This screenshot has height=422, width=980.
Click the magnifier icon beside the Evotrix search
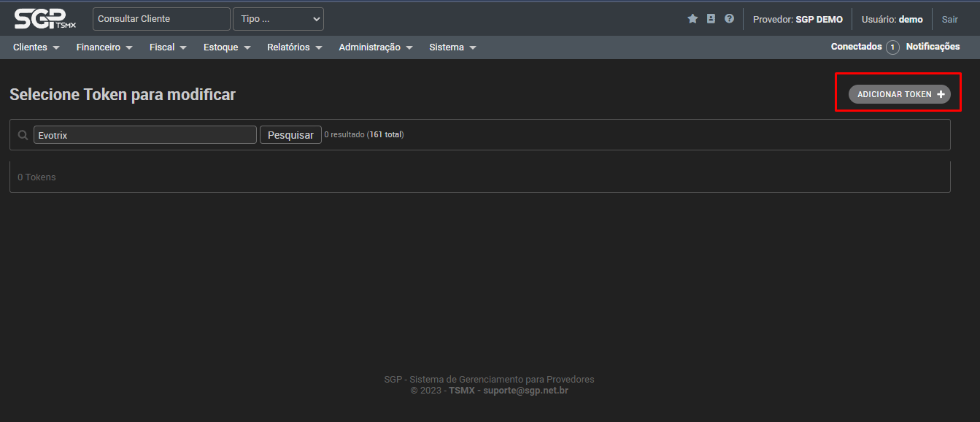click(x=23, y=135)
